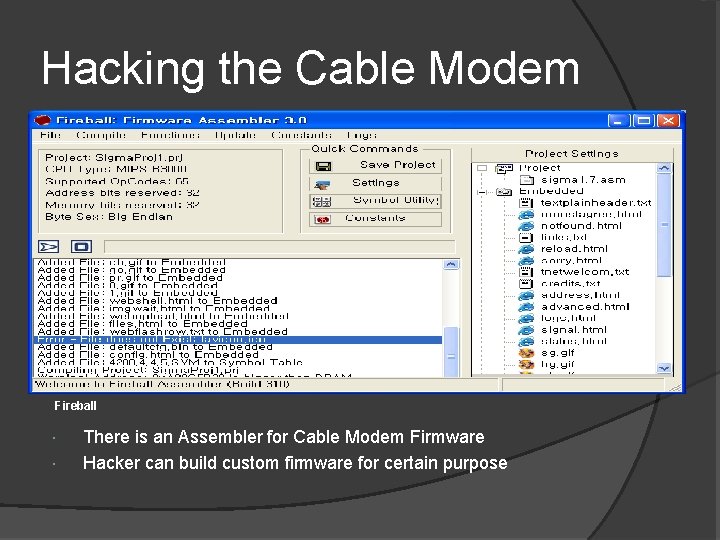Viewport: 720px width, 540px height.
Task: Click the sigma1.7.asm file icon
Action: (x=527, y=180)
